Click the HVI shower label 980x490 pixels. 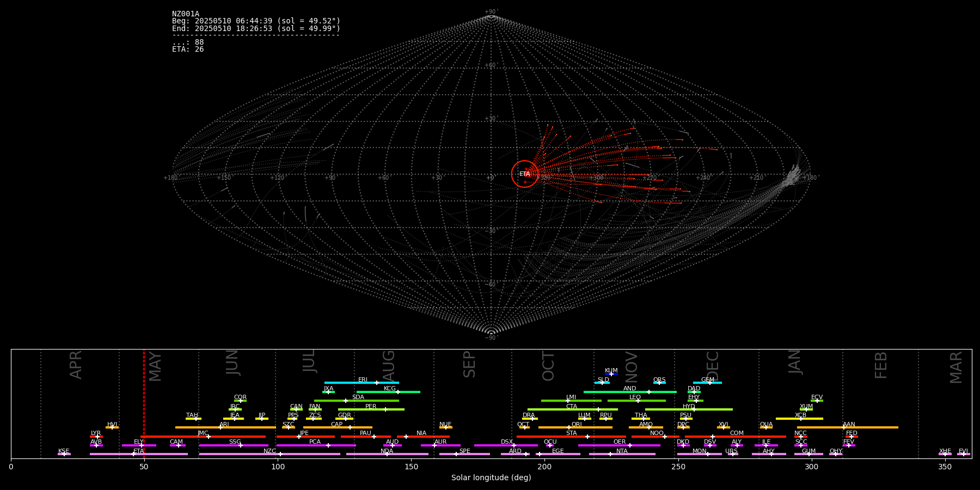pyautogui.click(x=112, y=425)
